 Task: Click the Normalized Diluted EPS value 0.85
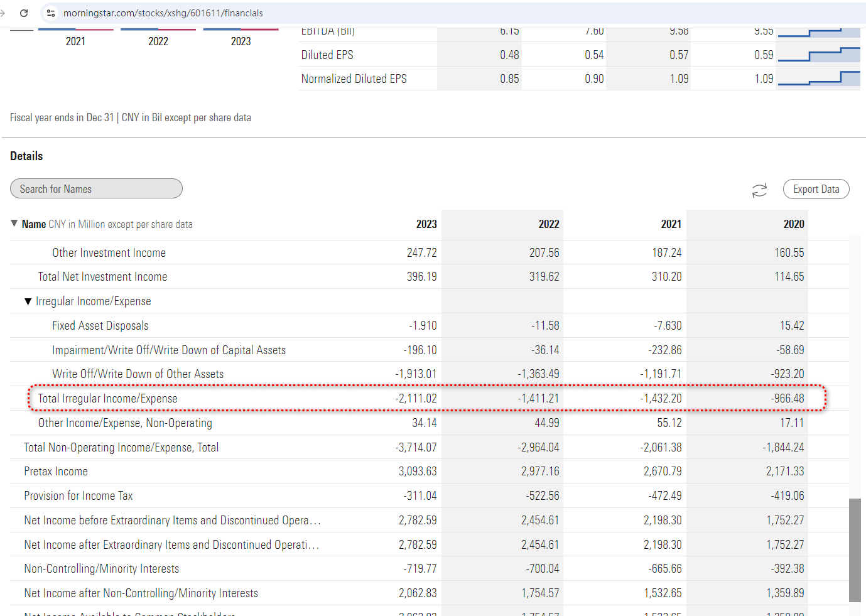(x=509, y=79)
